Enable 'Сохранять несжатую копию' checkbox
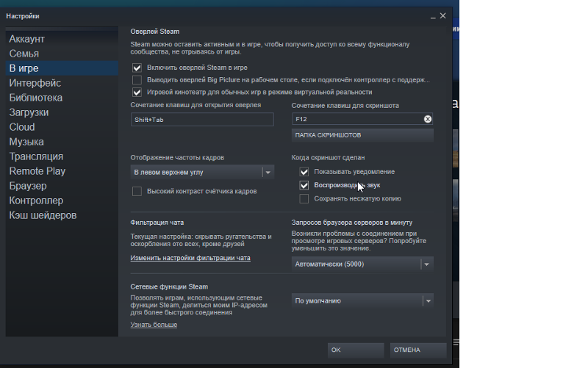This screenshot has width=588, height=368. tap(304, 198)
